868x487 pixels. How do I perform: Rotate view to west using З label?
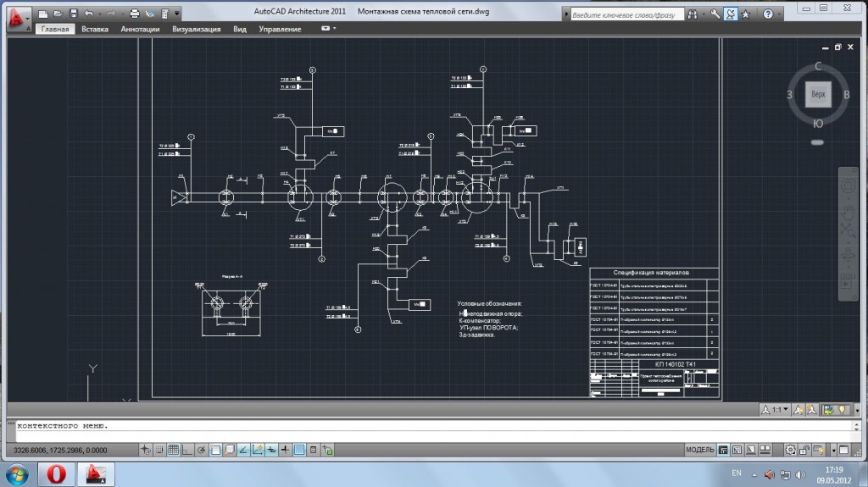789,95
